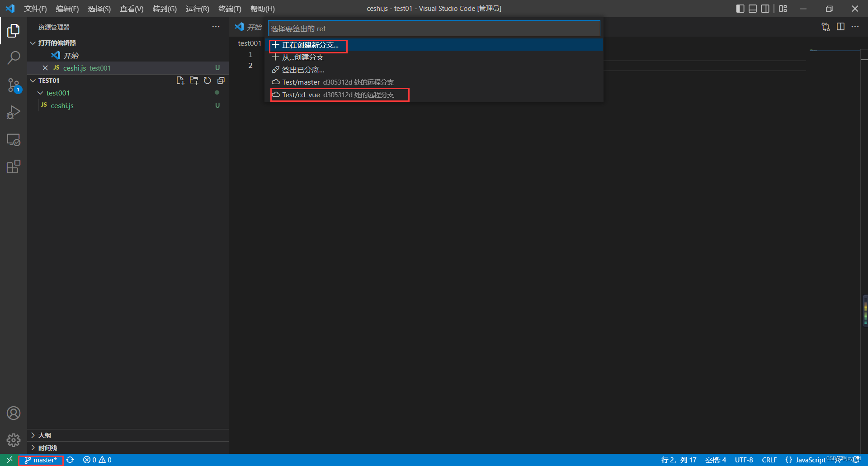Refresh the TEST01 explorer tree
This screenshot has height=466, width=868.
coord(208,81)
